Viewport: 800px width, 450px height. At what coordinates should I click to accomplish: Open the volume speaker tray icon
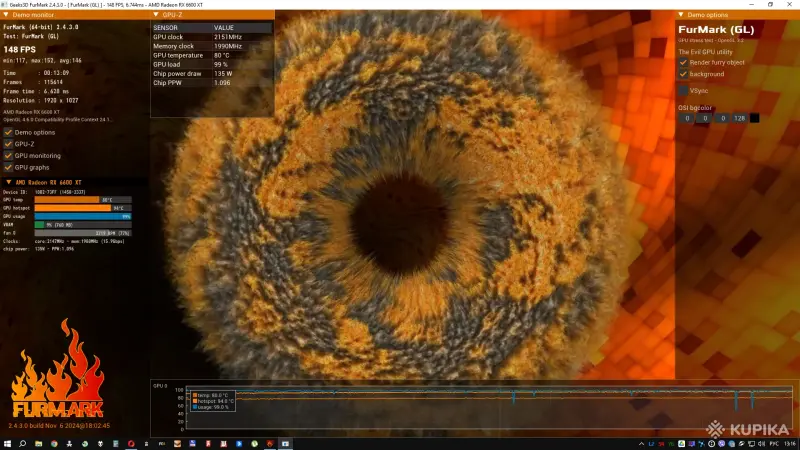click(761, 444)
